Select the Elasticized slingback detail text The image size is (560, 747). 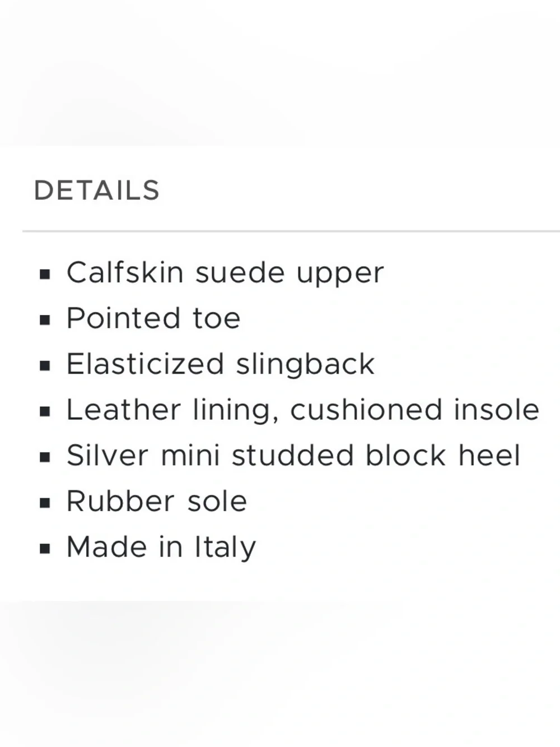[221, 365]
